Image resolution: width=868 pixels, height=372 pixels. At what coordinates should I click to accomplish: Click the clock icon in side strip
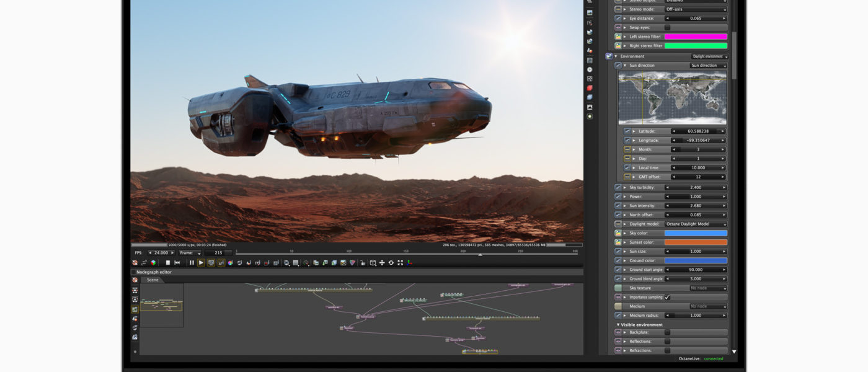click(590, 69)
